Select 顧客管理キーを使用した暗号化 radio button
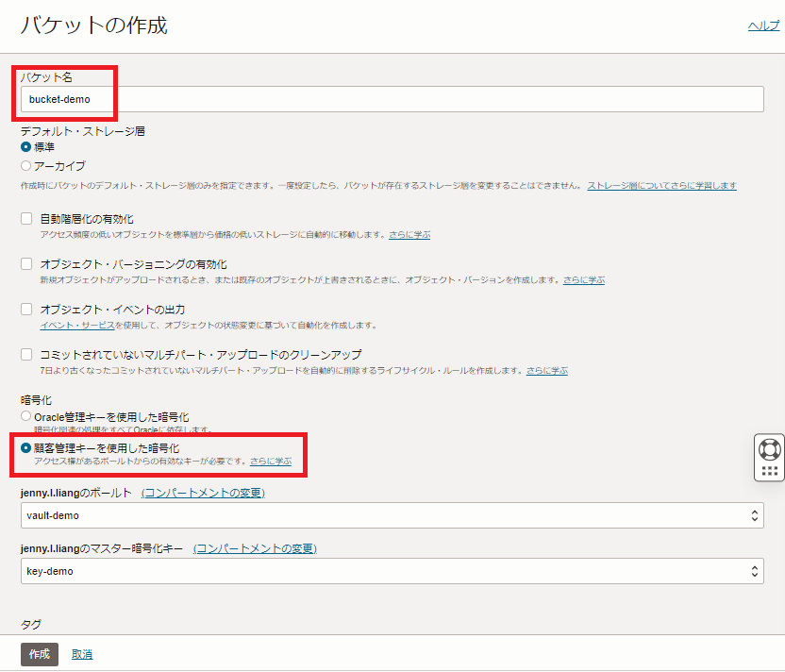Screen dimensions: 785x672 coord(26,447)
